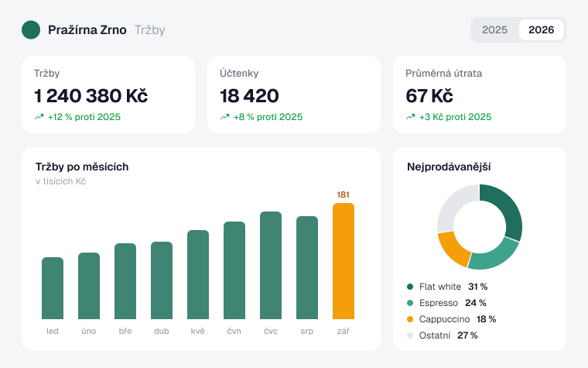Select the 2026 year tab

coord(541,29)
